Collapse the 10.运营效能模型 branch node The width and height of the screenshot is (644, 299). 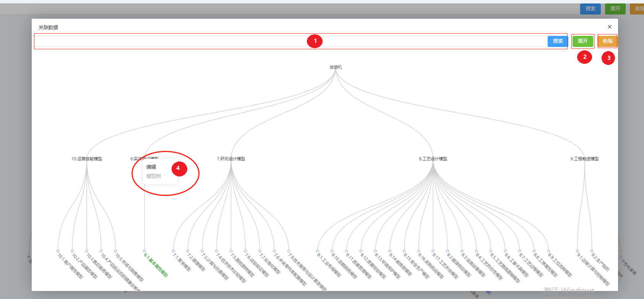pyautogui.click(x=87, y=159)
